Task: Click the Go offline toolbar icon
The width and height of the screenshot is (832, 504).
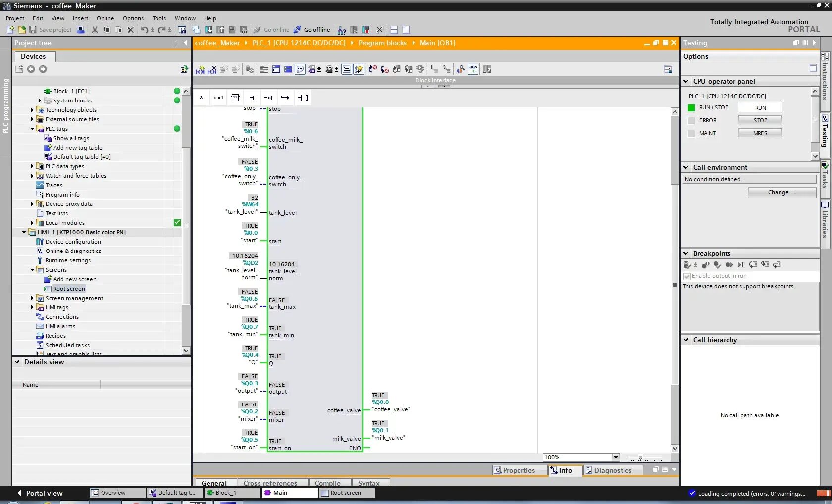Action: (297, 30)
